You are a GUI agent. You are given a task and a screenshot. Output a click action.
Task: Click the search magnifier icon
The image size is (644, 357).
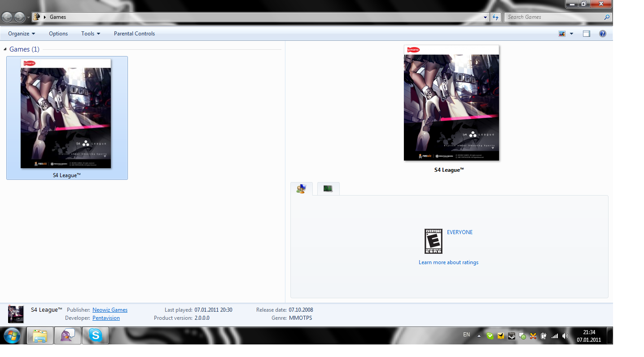click(607, 17)
